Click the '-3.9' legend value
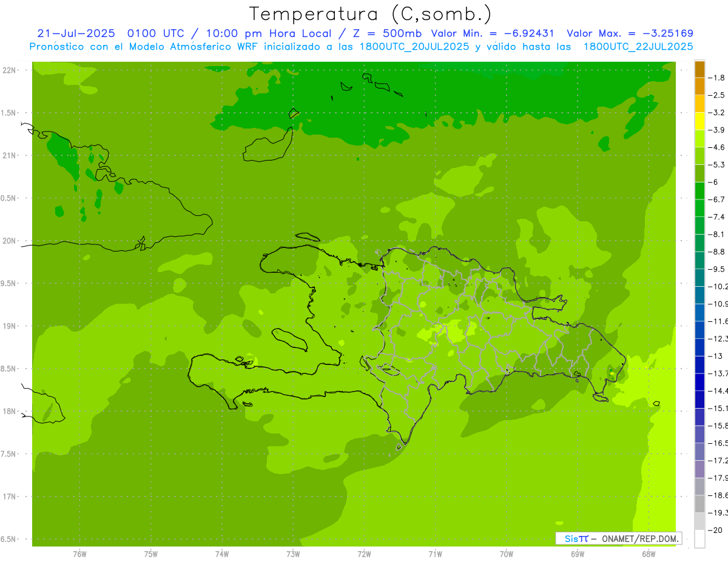Screen dimensions: 728x562 click(x=716, y=130)
